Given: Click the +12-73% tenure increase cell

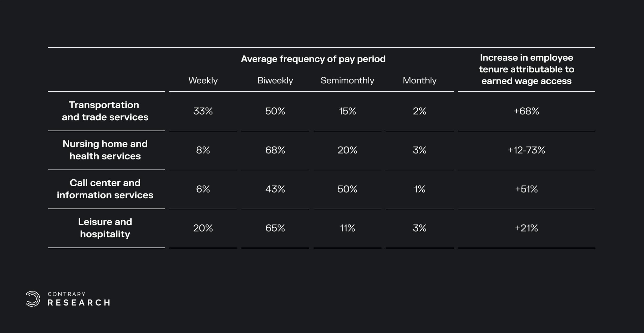Looking at the screenshot, I should 526,150.
